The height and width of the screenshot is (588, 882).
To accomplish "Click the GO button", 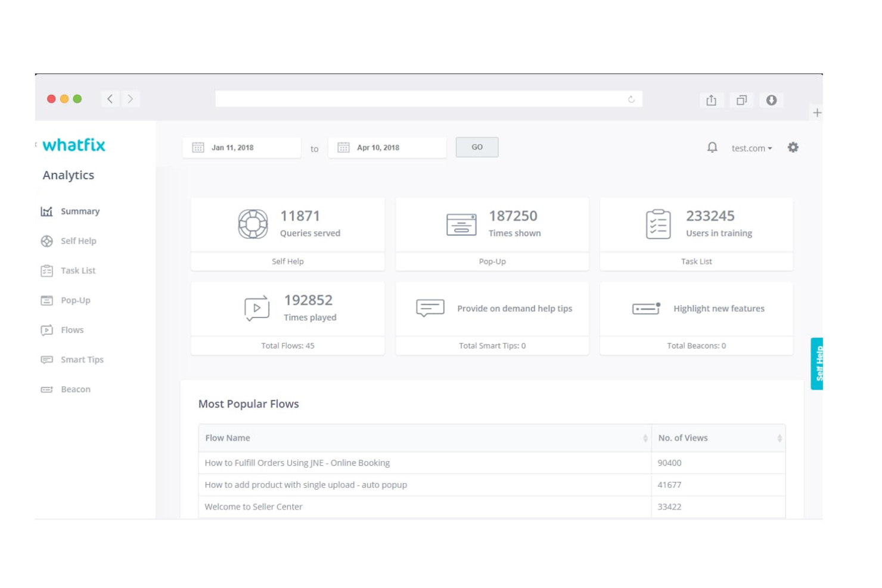I will pyautogui.click(x=477, y=147).
